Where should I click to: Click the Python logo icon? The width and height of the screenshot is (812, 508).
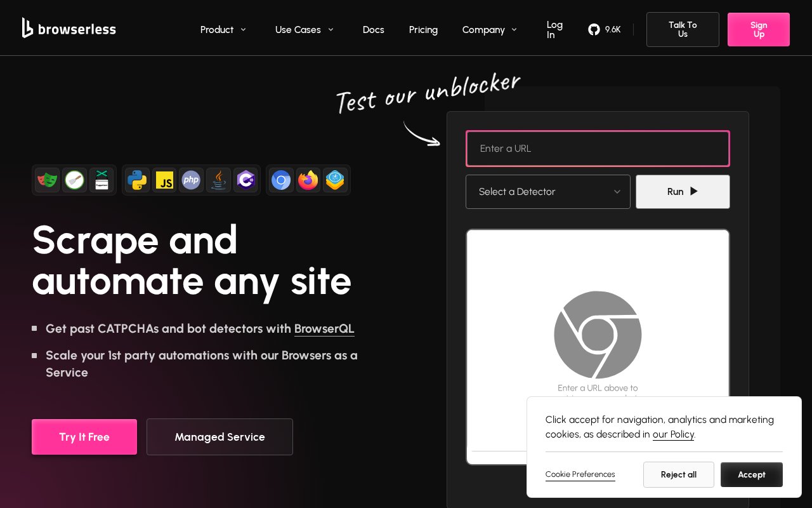(x=137, y=180)
